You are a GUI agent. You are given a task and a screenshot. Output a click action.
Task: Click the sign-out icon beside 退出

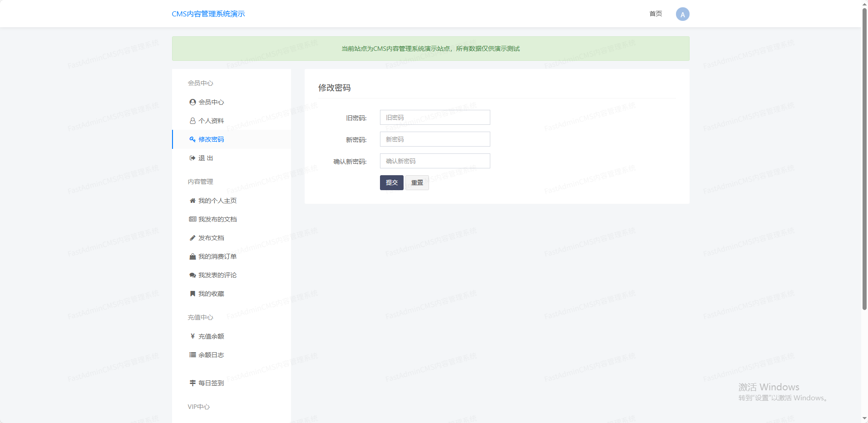pyautogui.click(x=192, y=158)
